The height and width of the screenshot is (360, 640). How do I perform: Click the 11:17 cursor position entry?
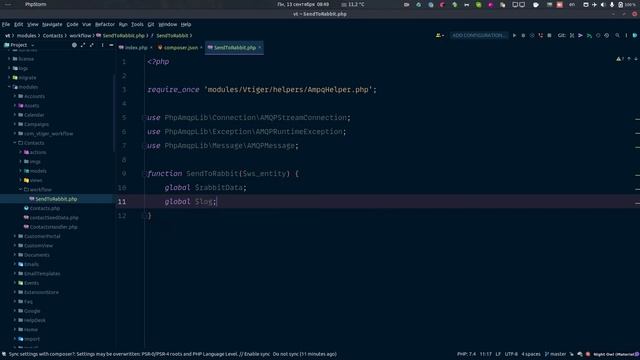tap(486, 354)
